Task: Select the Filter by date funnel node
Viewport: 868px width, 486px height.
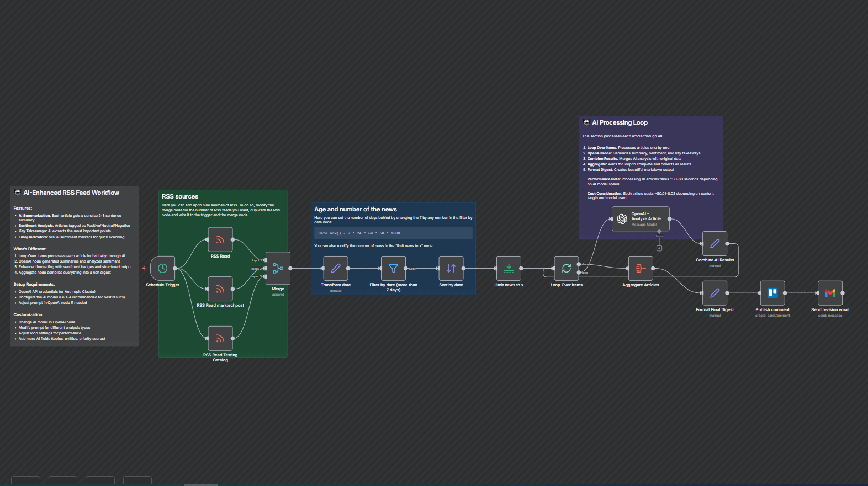Action: (393, 269)
